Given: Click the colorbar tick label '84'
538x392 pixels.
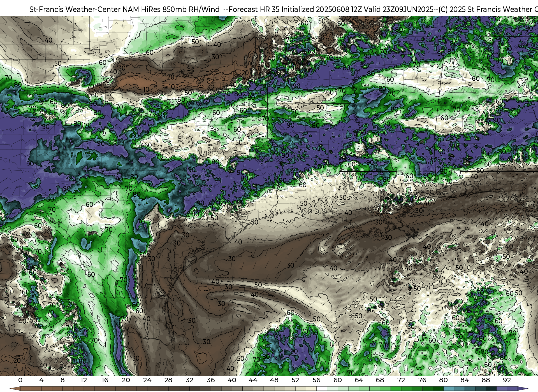Looking at the screenshot, I should (x=465, y=380).
